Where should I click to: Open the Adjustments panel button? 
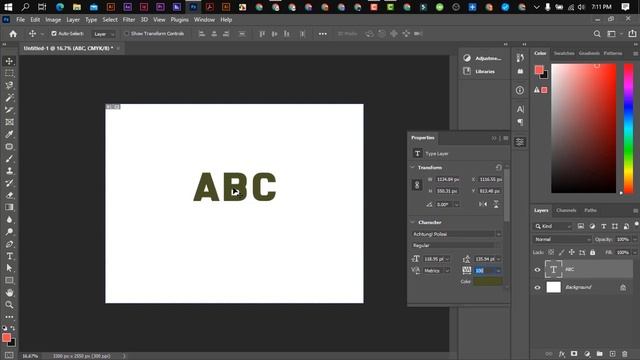[483, 58]
